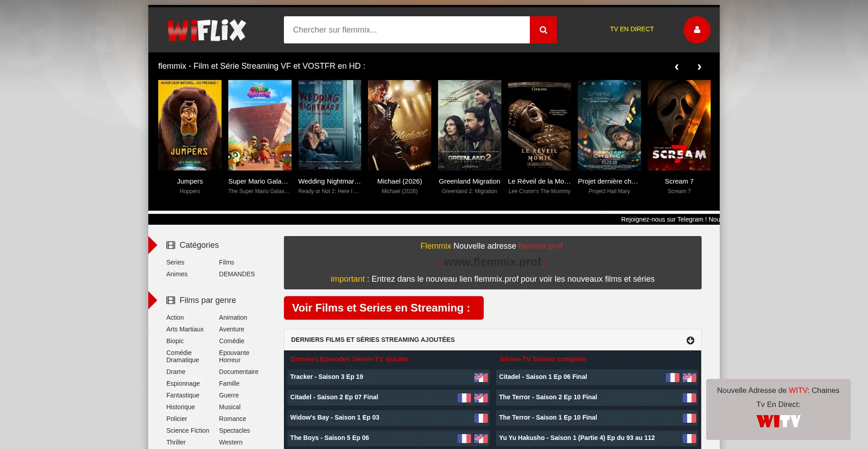Screen dimensions: 868x449
Task: Click English flag on The Boys row
Action: coord(481,439)
